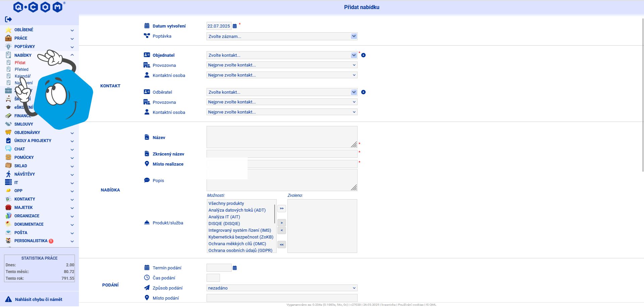This screenshot has height=307, width=644.
Task: Open calendar icon beside Termín podání field
Action: pyautogui.click(x=235, y=268)
